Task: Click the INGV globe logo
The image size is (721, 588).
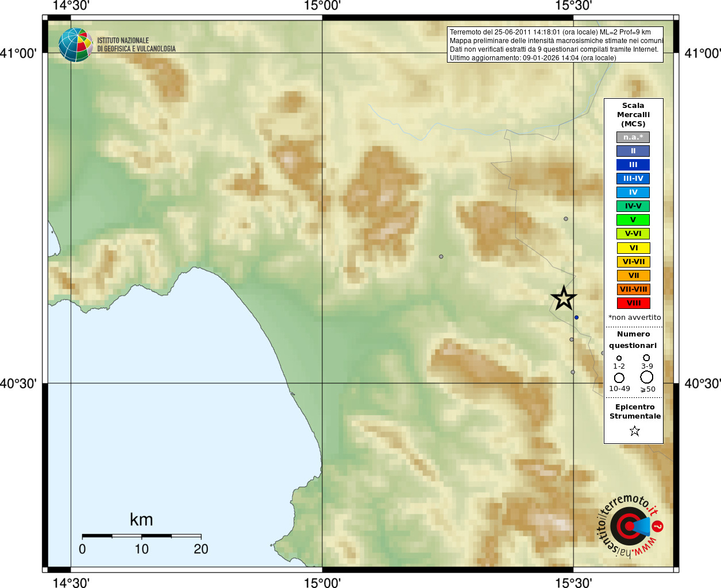Action: tap(75, 45)
